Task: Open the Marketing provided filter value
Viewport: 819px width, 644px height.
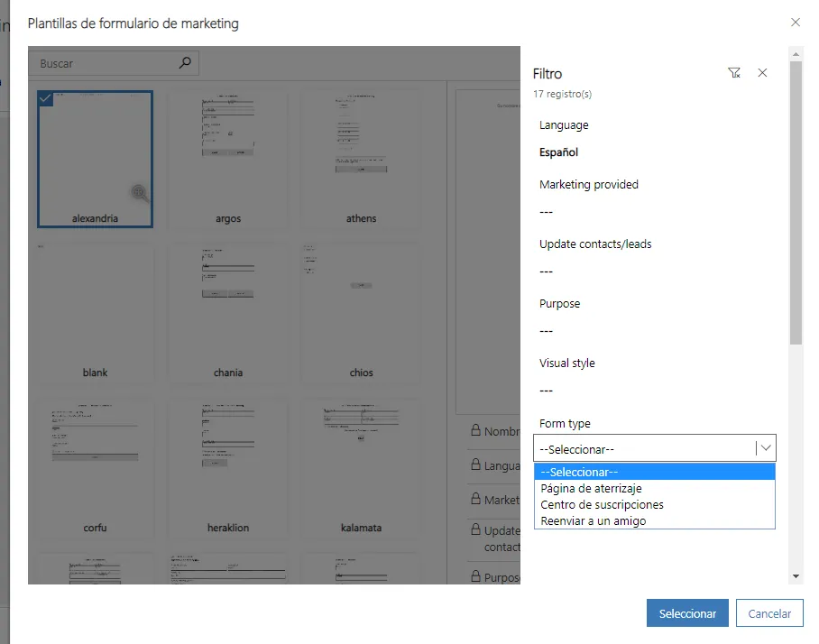Action: (x=546, y=212)
